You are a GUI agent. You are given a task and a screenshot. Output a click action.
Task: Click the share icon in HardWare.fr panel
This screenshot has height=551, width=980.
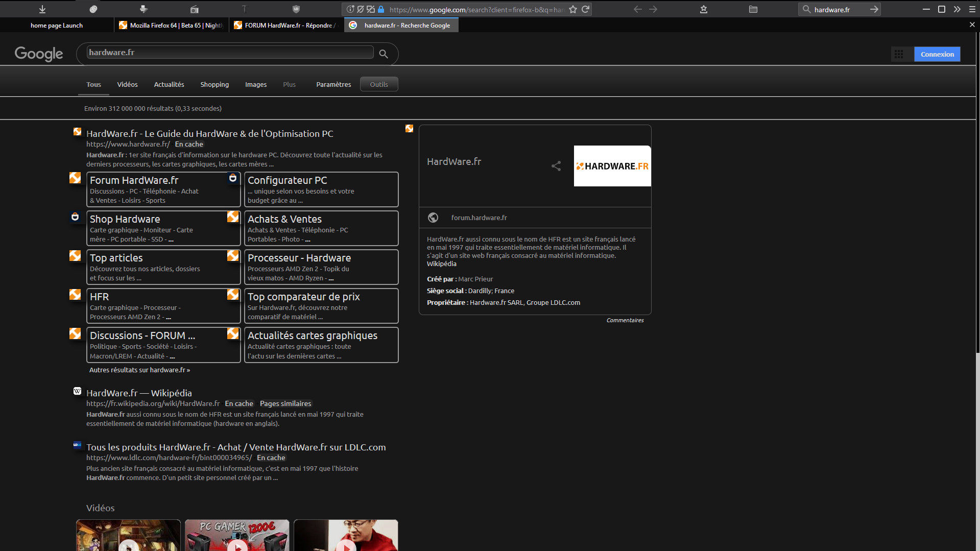click(556, 166)
